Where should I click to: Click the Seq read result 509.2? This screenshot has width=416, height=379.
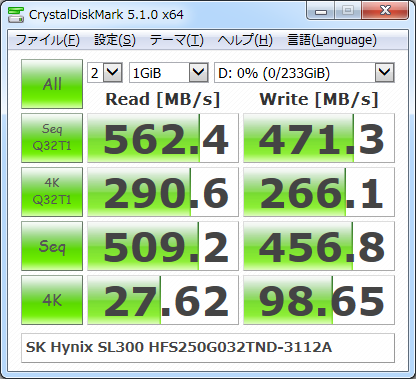(163, 246)
